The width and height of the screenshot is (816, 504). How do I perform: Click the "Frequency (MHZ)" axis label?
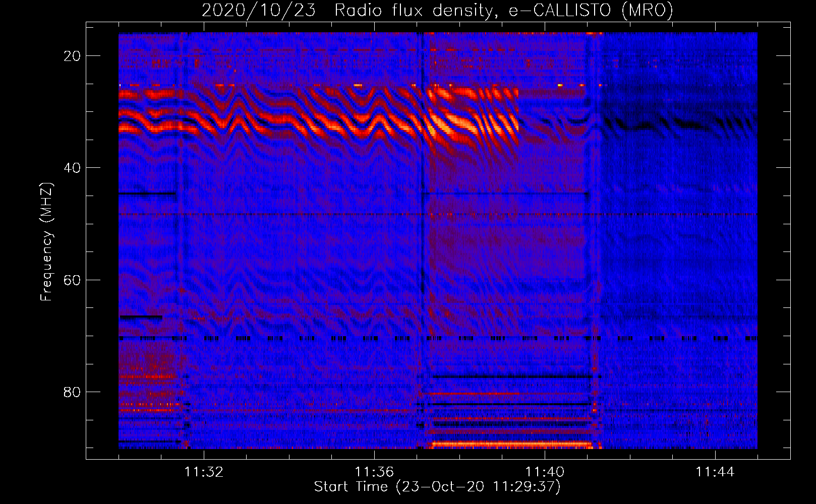(x=46, y=242)
